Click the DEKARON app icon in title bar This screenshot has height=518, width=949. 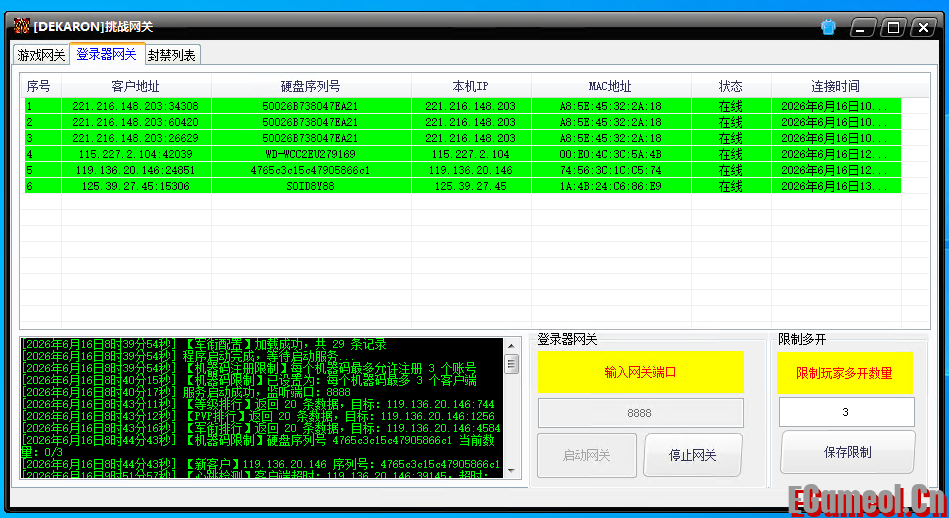coord(22,26)
